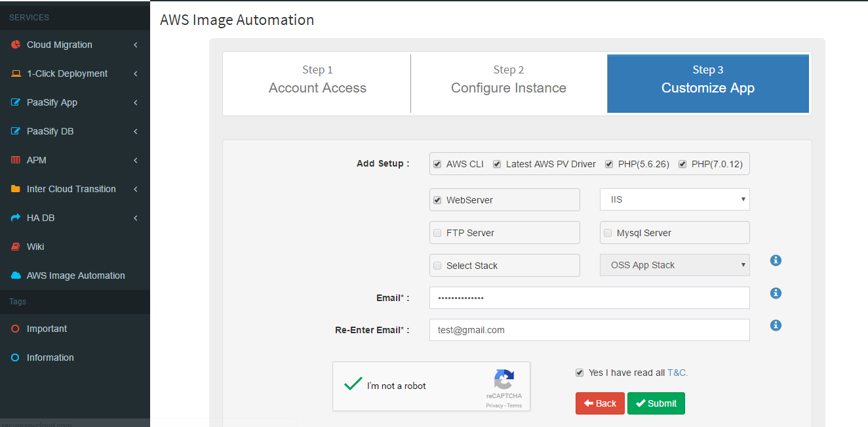Click the Inter Cloud Transition folder icon
Viewport: 868px width, 427px height.
click(x=16, y=189)
